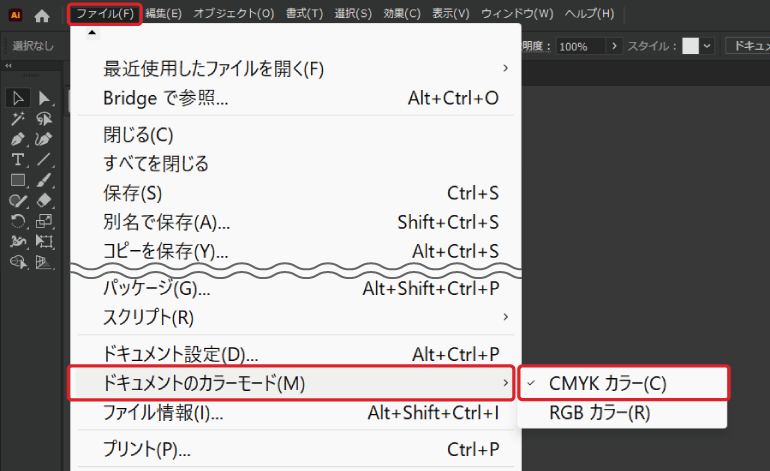Select the Magic Wand tool

tap(18, 119)
